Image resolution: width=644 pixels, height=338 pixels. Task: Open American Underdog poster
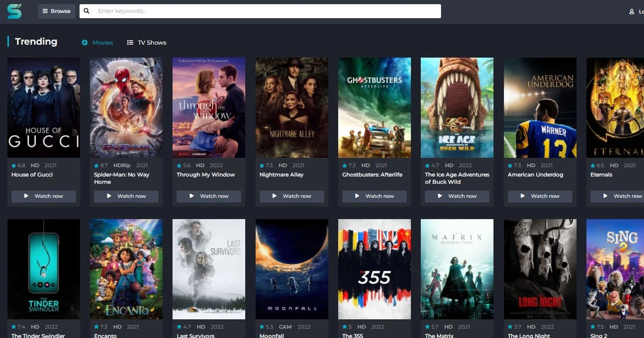540,108
